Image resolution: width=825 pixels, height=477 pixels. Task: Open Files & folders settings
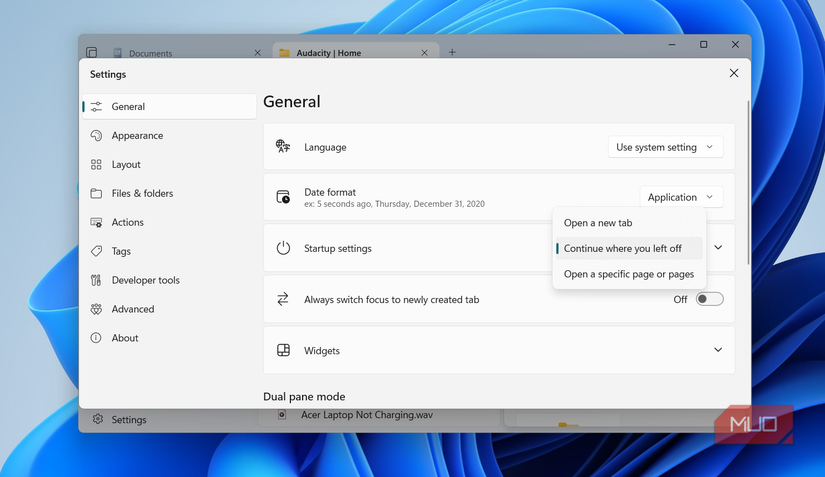point(142,194)
